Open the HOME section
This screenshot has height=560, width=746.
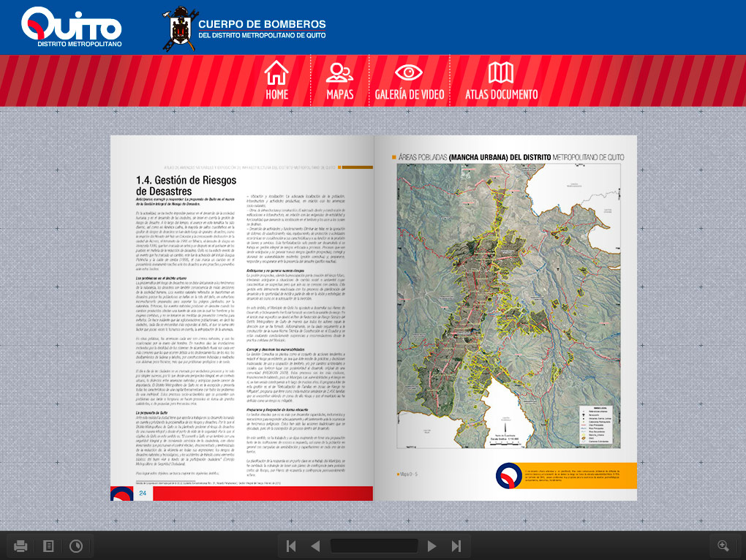(277, 81)
